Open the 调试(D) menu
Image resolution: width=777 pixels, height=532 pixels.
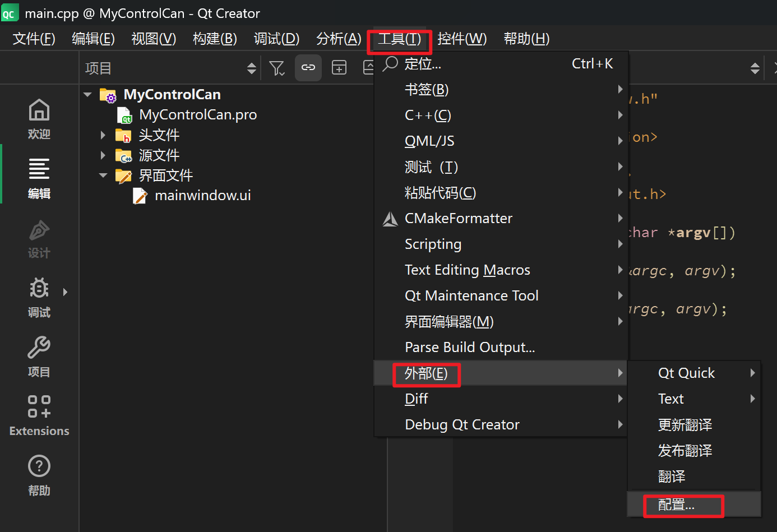(276, 39)
